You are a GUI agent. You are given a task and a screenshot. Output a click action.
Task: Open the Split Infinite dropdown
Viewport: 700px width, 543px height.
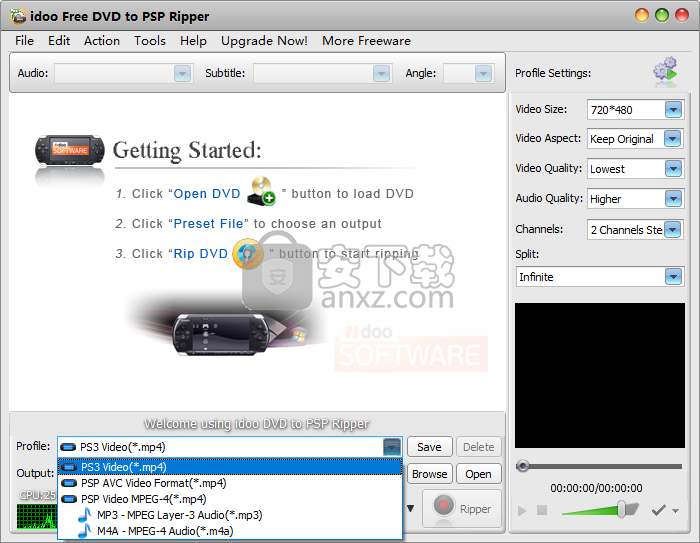(x=673, y=277)
